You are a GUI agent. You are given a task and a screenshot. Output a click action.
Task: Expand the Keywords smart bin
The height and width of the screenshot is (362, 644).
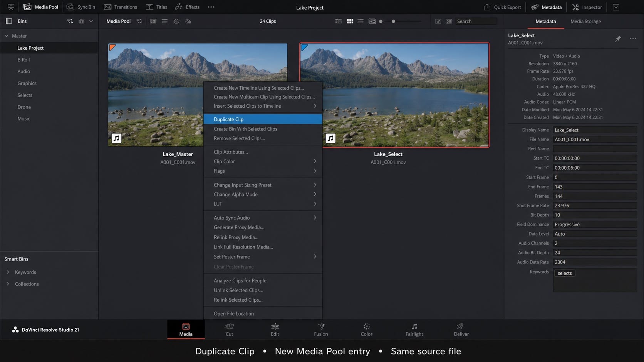point(8,272)
